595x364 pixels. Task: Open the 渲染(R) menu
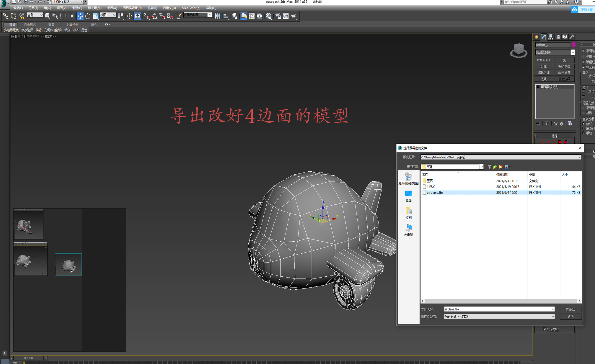pos(152,8)
